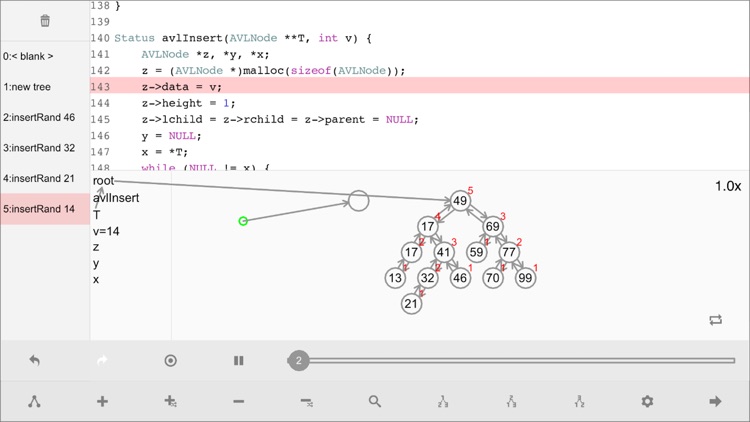Click the empty new node circle
Screen dimensions: 750x422
click(x=359, y=200)
